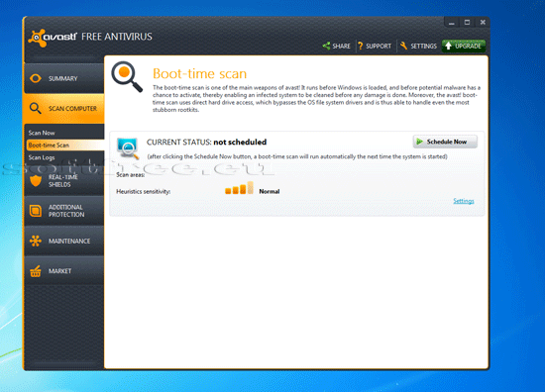Click the Boot-time scan heading
This screenshot has width=545, height=392.
coord(199,73)
